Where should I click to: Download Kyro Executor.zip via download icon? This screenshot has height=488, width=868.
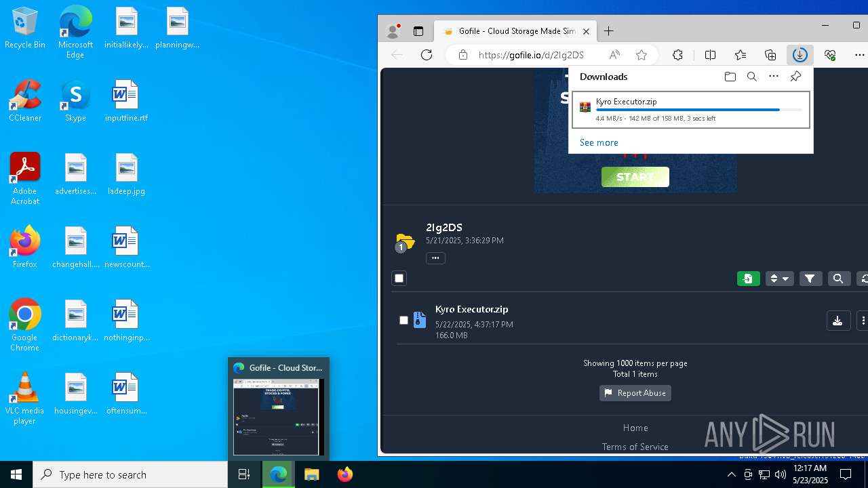point(838,321)
